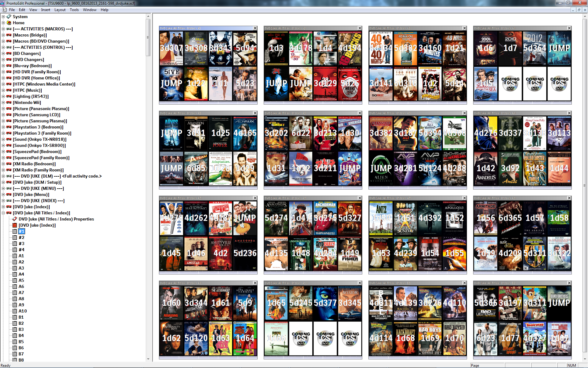Select page #1 in the tree
588x368 pixels.
(x=21, y=231)
